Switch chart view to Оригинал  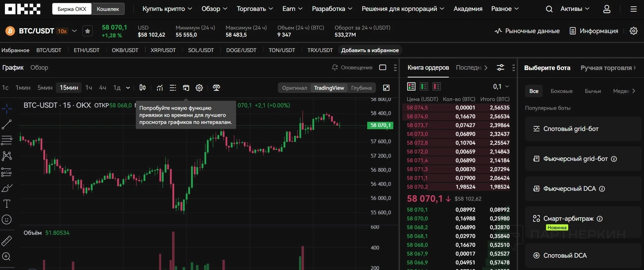point(294,88)
